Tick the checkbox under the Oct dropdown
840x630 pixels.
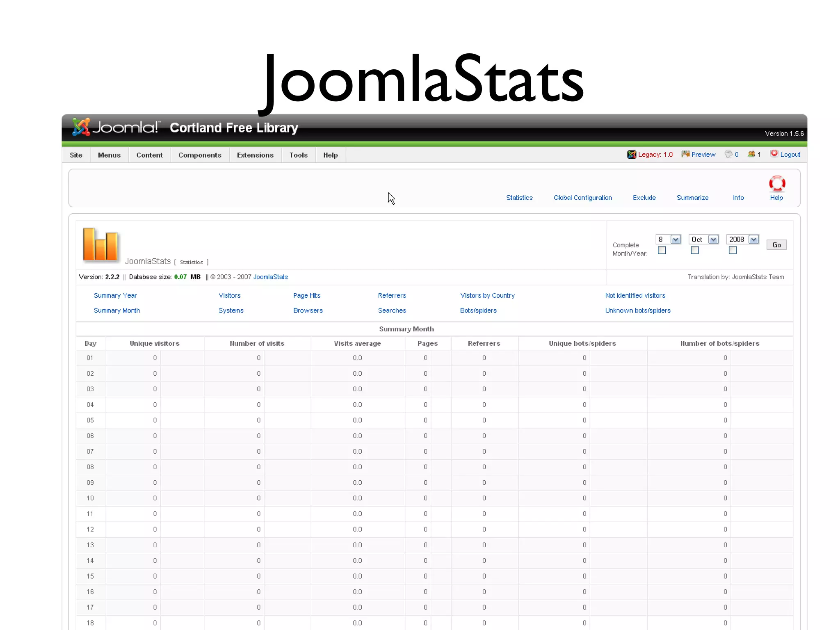click(x=694, y=250)
